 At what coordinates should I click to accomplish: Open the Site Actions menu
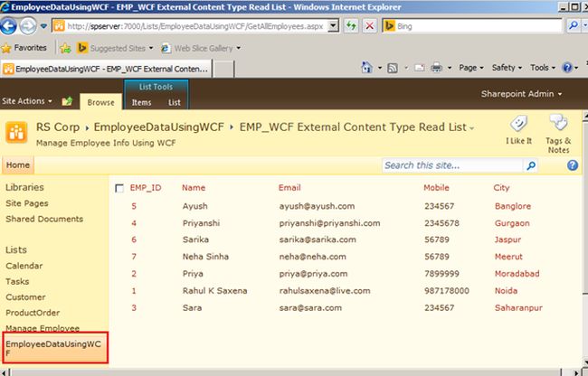26,101
